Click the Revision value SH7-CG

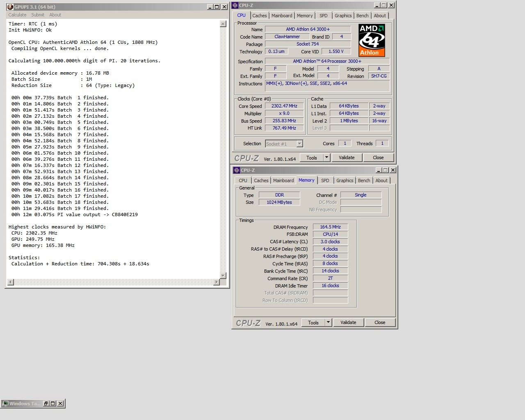click(379, 76)
